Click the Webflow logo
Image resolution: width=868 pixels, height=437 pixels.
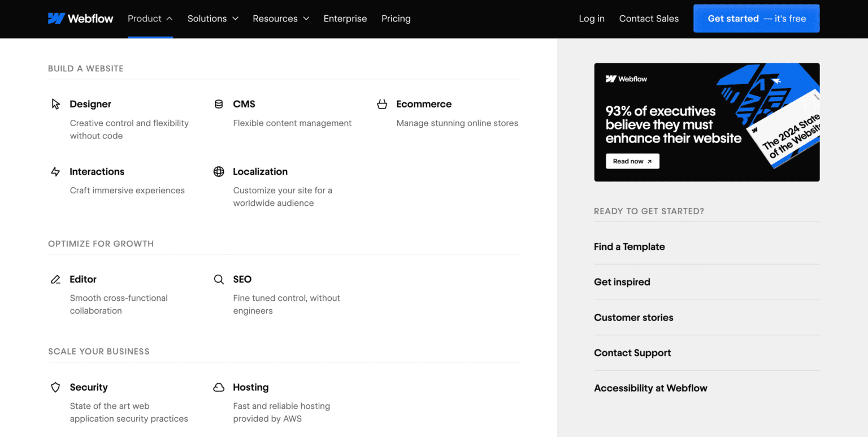[x=80, y=18]
